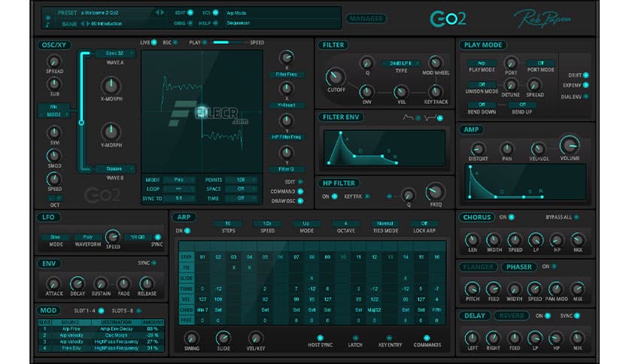The height and width of the screenshot is (364, 629).
Task: Click the delay FEED knob
Action: (x=515, y=338)
